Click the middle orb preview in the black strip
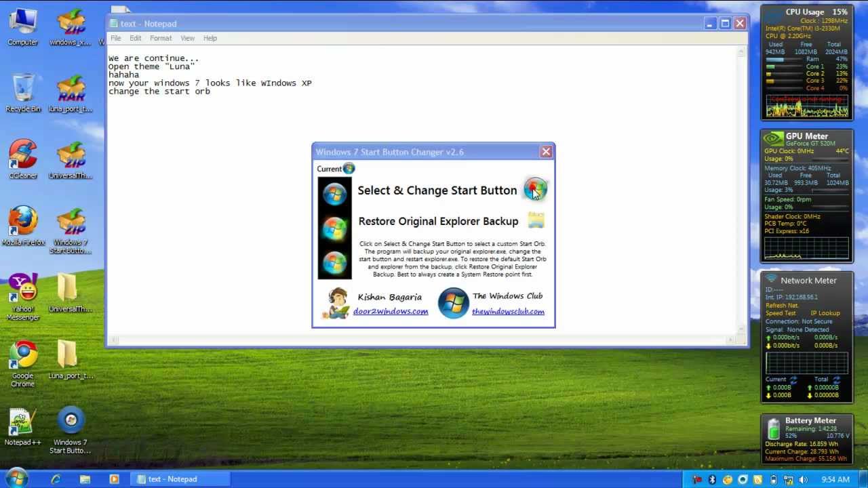This screenshot has height=488, width=868. click(334, 228)
